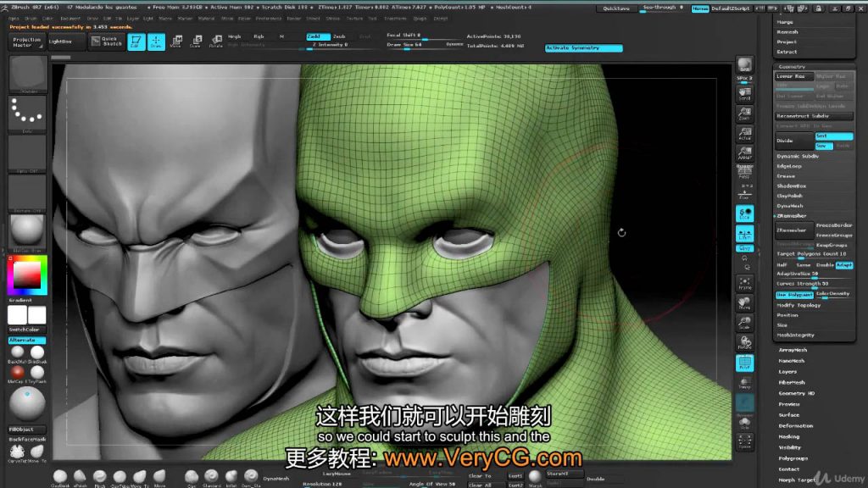Select the Standard brush in bottom shelf
Image resolution: width=868 pixels, height=488 pixels.
[x=211, y=478]
